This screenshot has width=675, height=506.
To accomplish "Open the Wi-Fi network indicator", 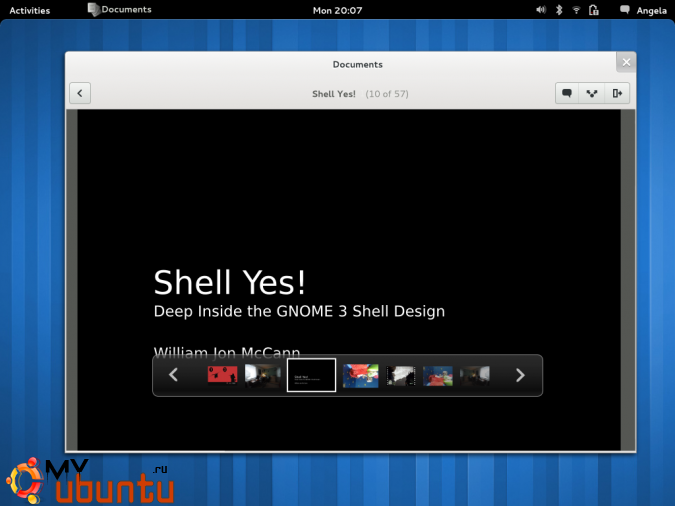I will [x=576, y=10].
